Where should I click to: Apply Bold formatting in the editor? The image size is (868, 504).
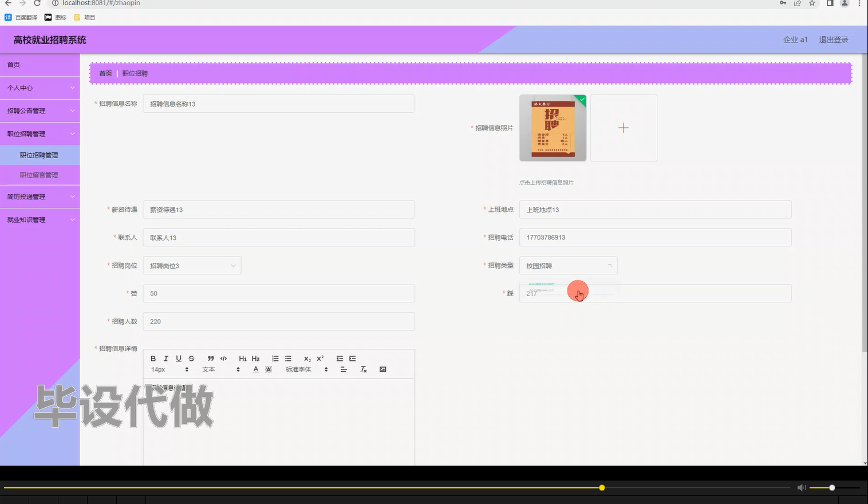point(153,358)
